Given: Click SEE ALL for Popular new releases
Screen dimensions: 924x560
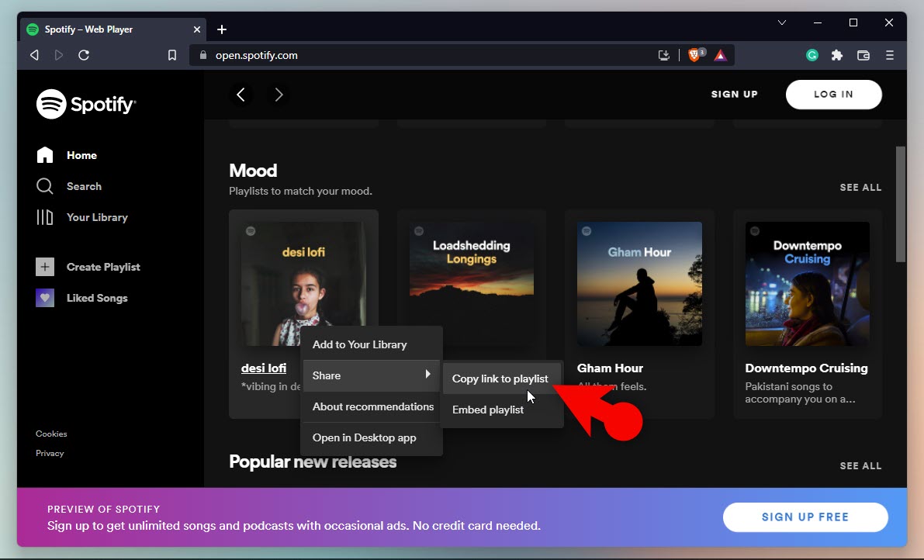Looking at the screenshot, I should pos(860,466).
